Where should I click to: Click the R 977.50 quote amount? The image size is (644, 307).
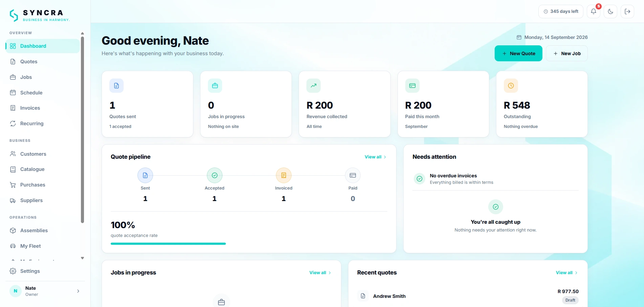568,291
